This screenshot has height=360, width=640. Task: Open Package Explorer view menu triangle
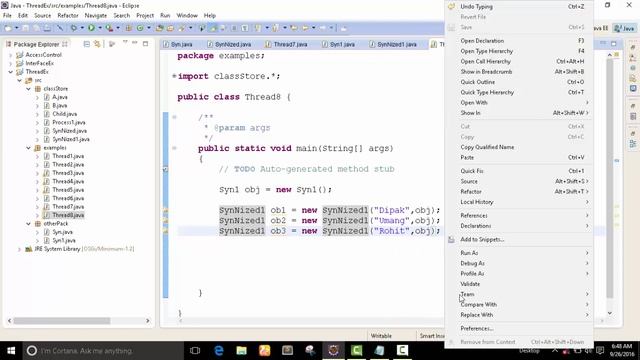coord(125,42)
